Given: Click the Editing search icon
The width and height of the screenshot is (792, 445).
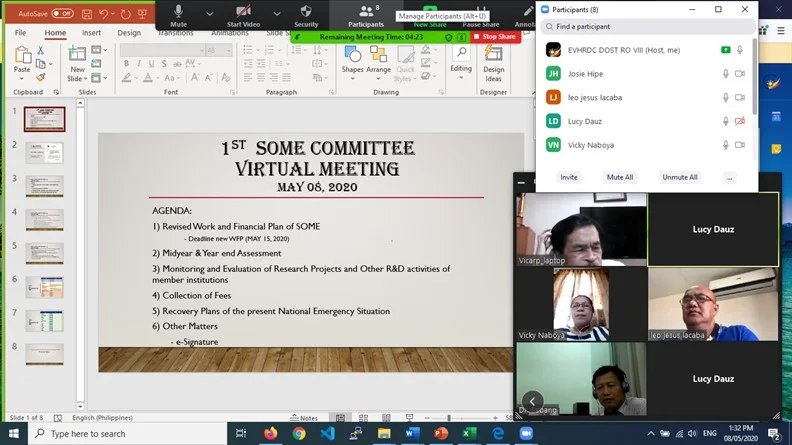Looking at the screenshot, I should [x=461, y=53].
